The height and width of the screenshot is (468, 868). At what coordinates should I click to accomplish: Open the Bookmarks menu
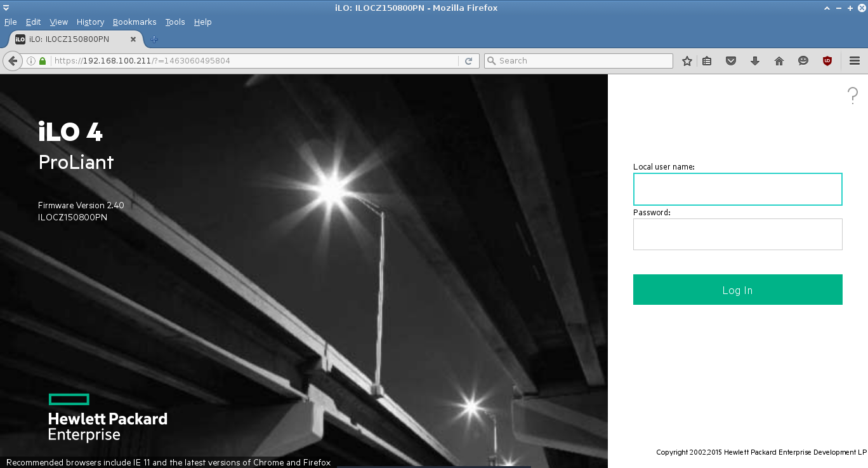pos(135,22)
